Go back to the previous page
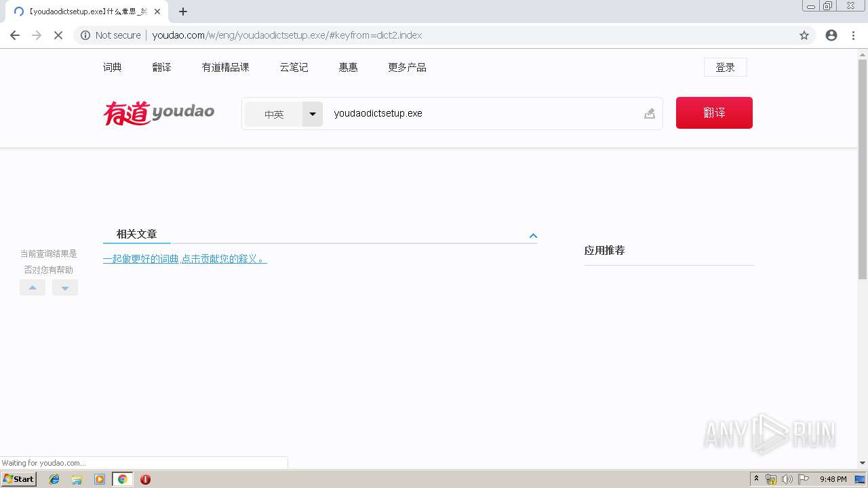The image size is (868, 488). (x=15, y=35)
